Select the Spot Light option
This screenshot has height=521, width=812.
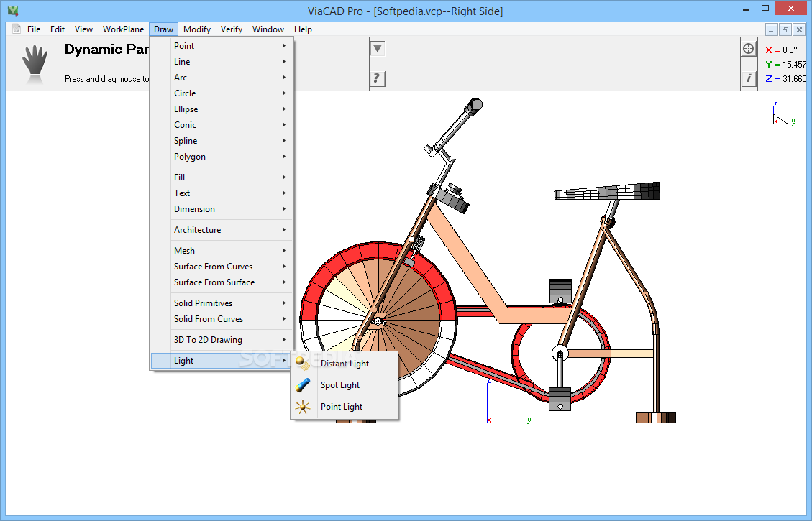pyautogui.click(x=345, y=385)
